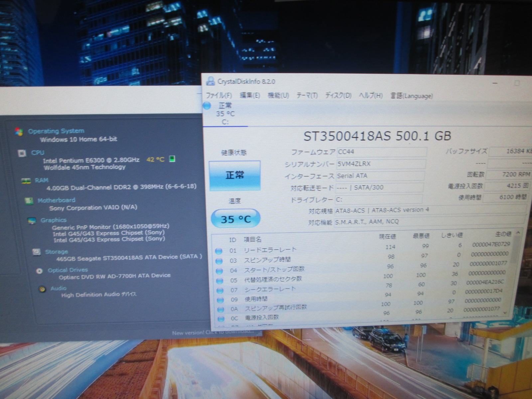
Task: Select the 05 代替処理済のセクタ数 row
Action: tap(273, 280)
